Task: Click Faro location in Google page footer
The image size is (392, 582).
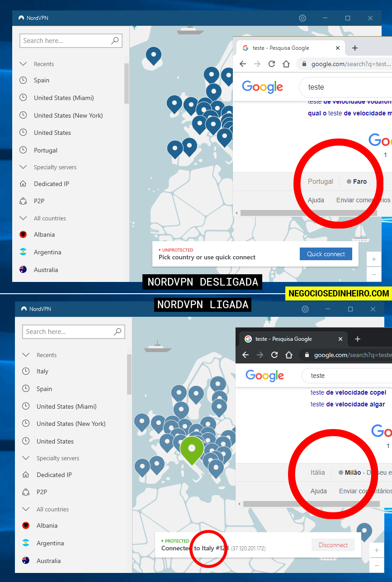Action: [x=360, y=181]
